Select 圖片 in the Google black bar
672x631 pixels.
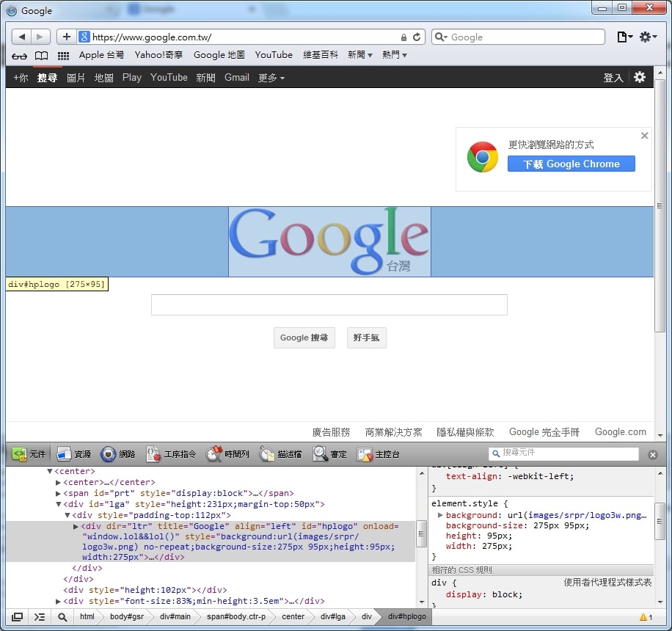click(x=76, y=78)
